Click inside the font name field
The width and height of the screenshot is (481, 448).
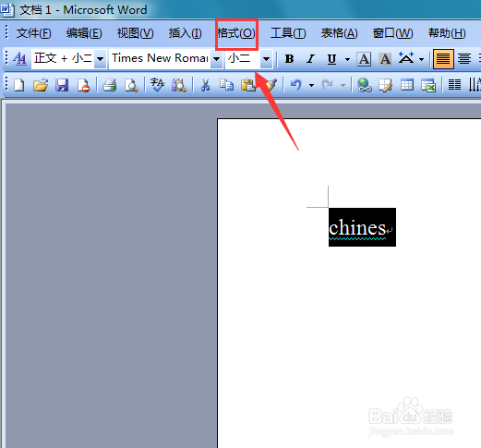(160, 59)
